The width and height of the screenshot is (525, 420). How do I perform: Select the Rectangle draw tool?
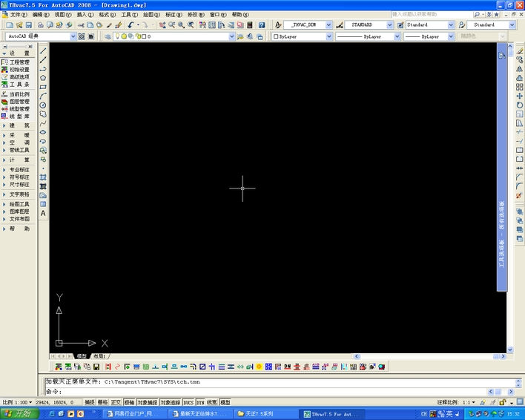coord(43,87)
